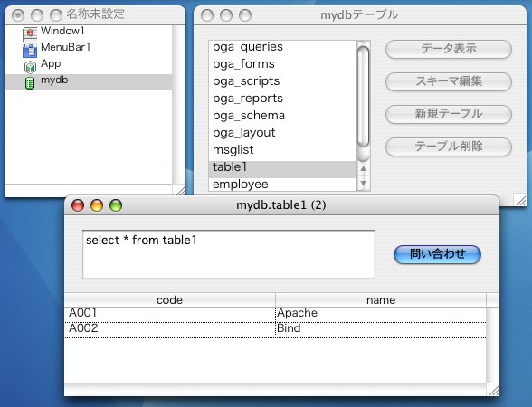Select the Window1 icon in project list

pyautogui.click(x=30, y=33)
